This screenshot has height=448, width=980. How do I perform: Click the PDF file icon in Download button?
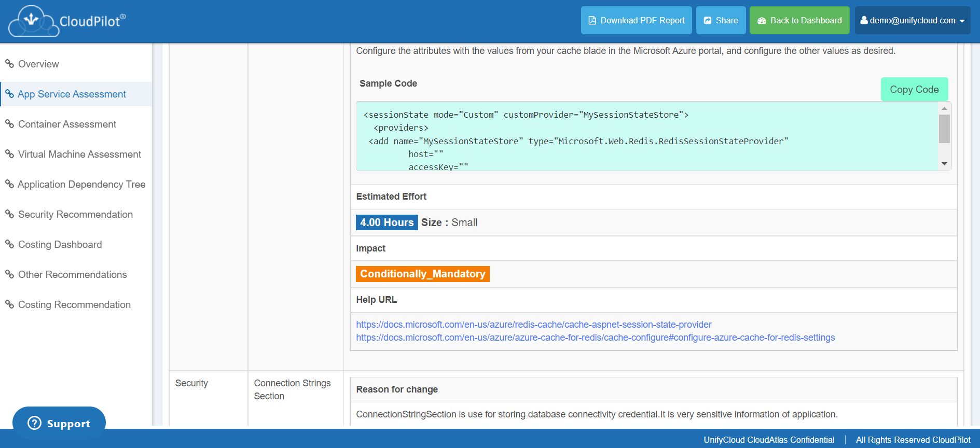pos(592,21)
